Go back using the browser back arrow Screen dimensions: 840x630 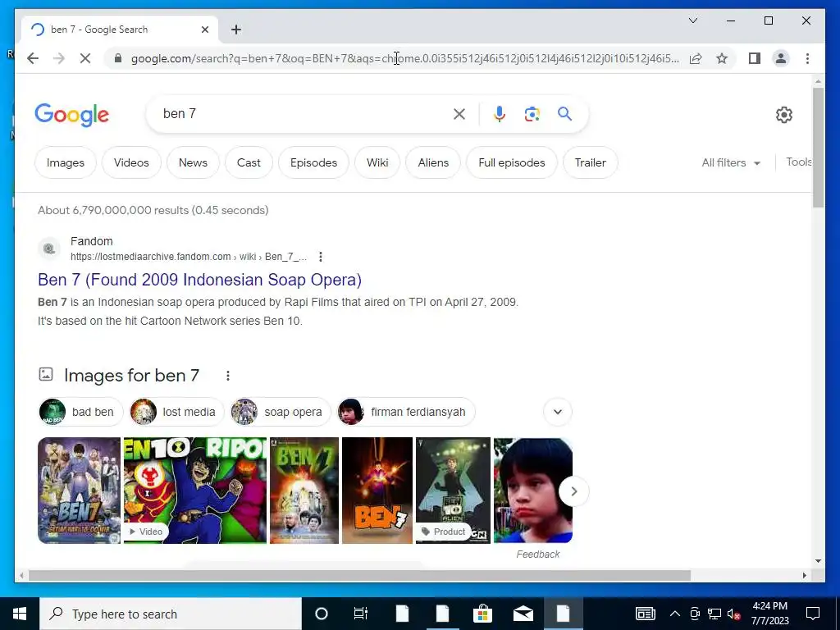point(33,58)
